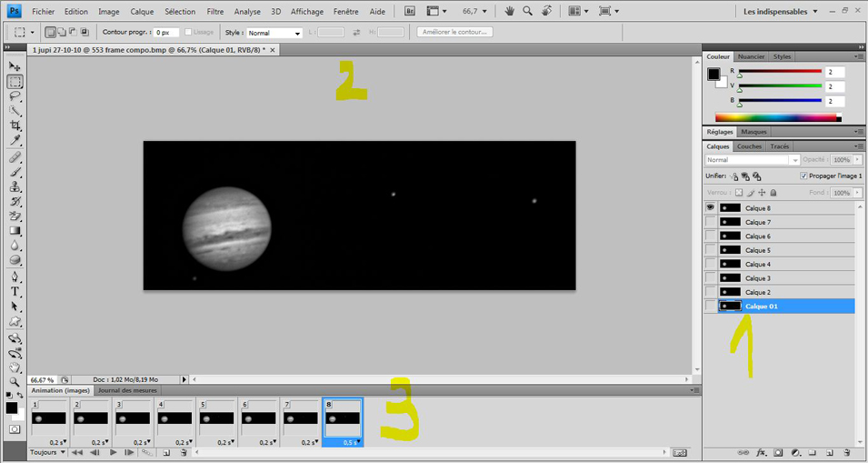Click Améliorer le contour button

[x=454, y=32]
